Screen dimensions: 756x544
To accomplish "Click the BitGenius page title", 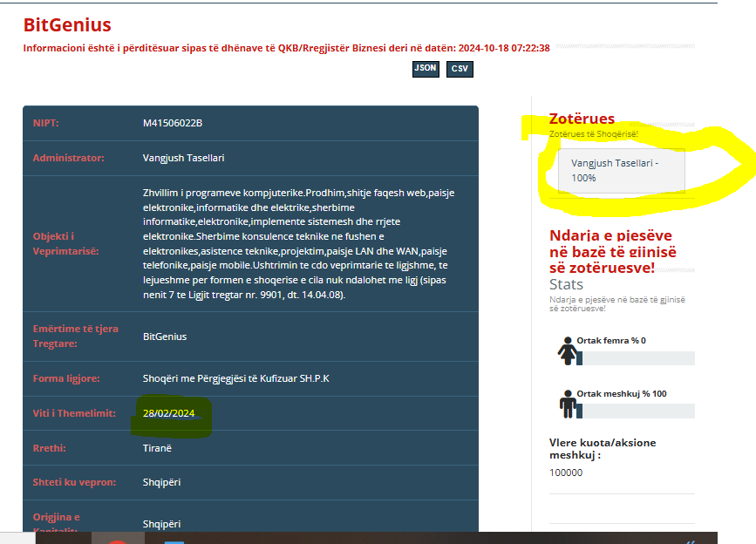I will (x=67, y=25).
